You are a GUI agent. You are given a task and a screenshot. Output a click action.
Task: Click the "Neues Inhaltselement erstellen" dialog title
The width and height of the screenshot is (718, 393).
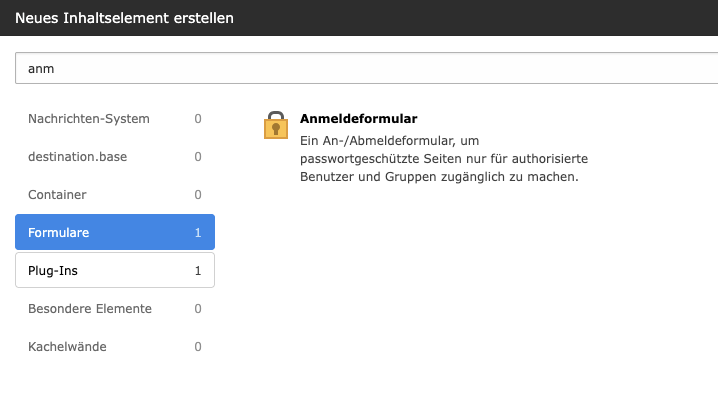pos(124,18)
